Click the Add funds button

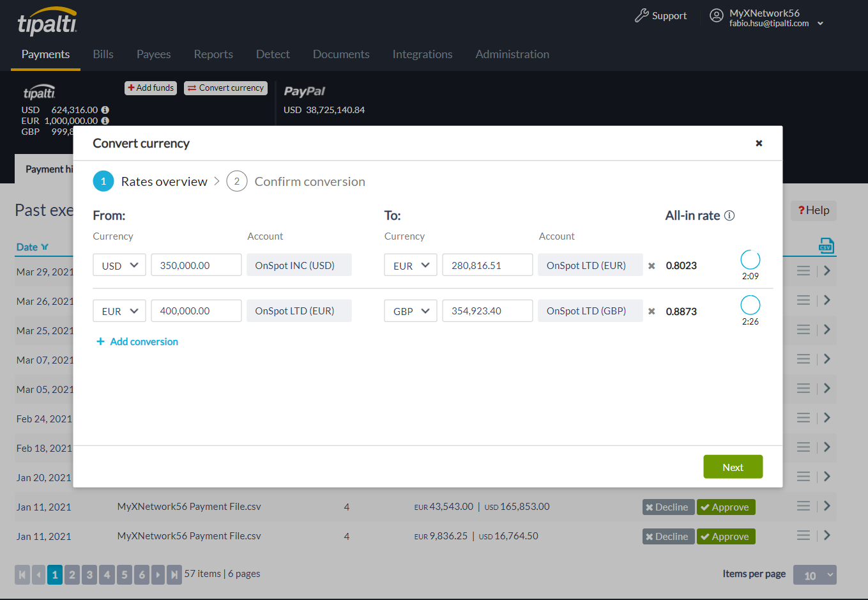coord(151,88)
